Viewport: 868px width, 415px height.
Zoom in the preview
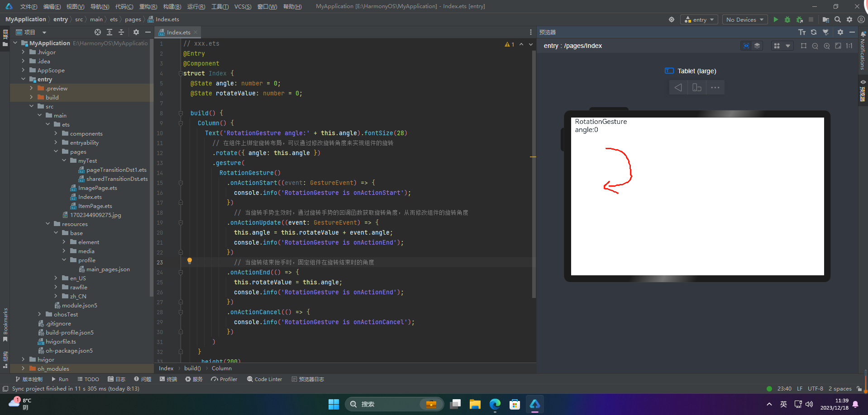tap(827, 46)
